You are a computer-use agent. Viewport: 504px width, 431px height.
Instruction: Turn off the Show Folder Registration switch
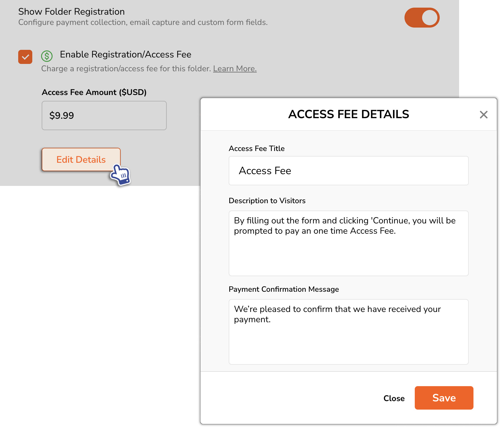click(422, 18)
